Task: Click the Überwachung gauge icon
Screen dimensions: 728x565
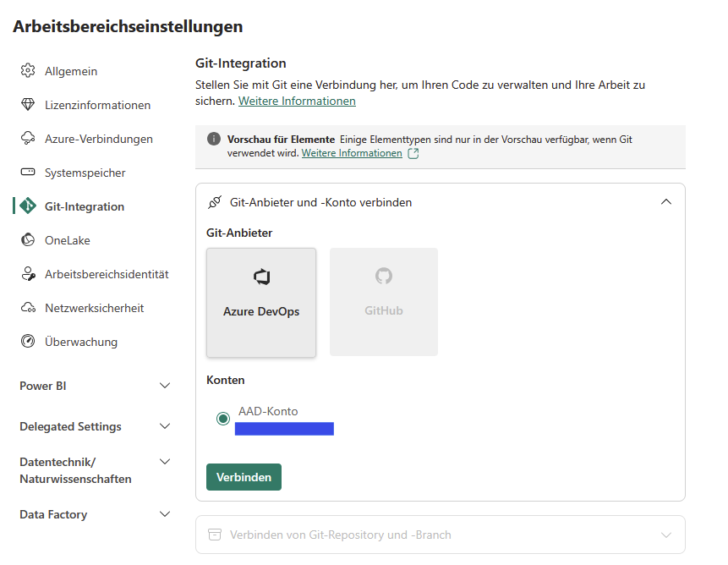Action: [x=28, y=341]
